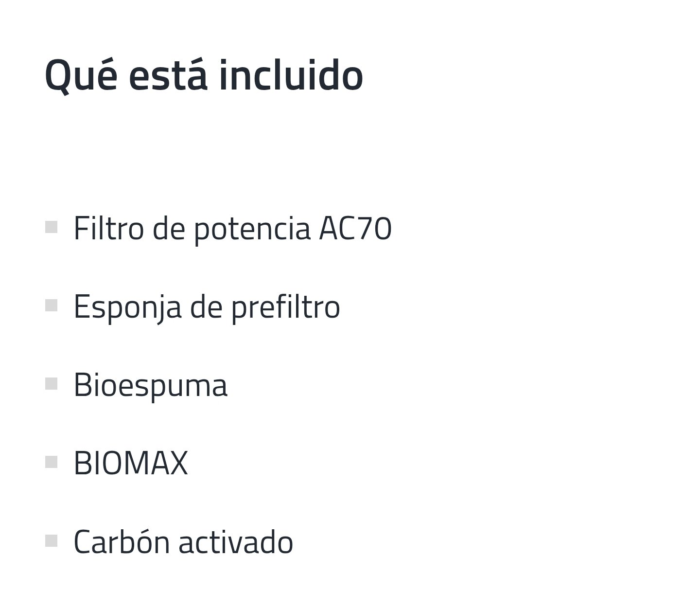Select the bullet marker next to Bioespuma
Image resolution: width=700 pixels, height=593 pixels.
point(51,384)
